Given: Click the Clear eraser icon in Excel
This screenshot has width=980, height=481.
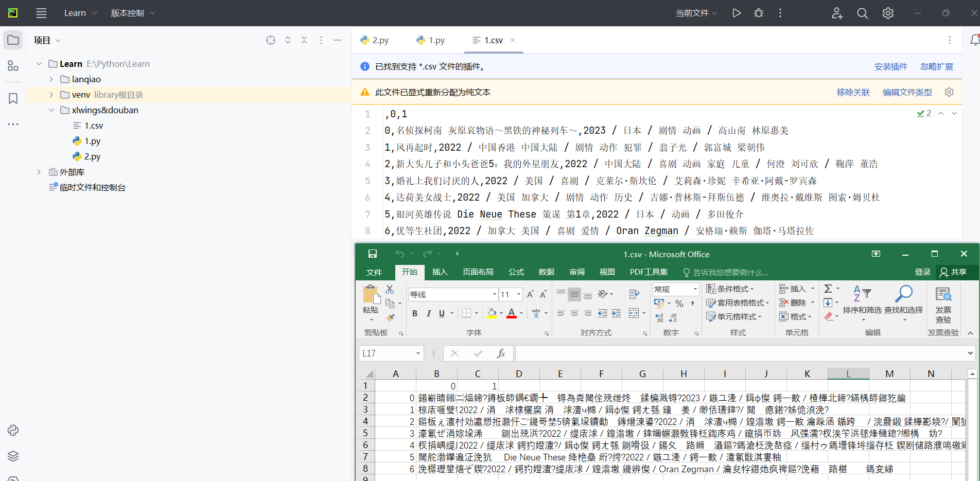Looking at the screenshot, I should coord(828,316).
